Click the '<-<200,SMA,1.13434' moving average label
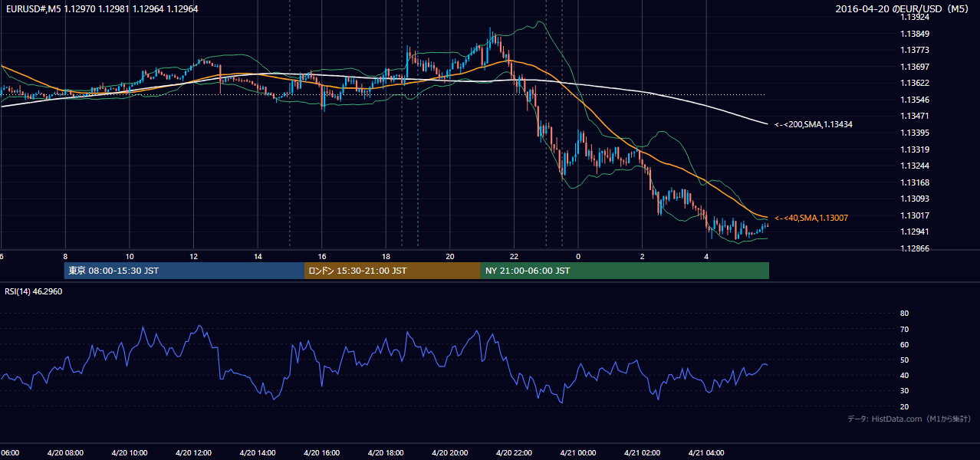980x460 pixels. click(x=814, y=124)
